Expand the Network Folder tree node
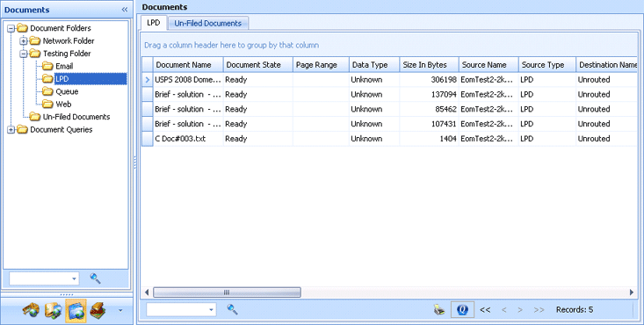This screenshot has height=325, width=644. [24, 41]
